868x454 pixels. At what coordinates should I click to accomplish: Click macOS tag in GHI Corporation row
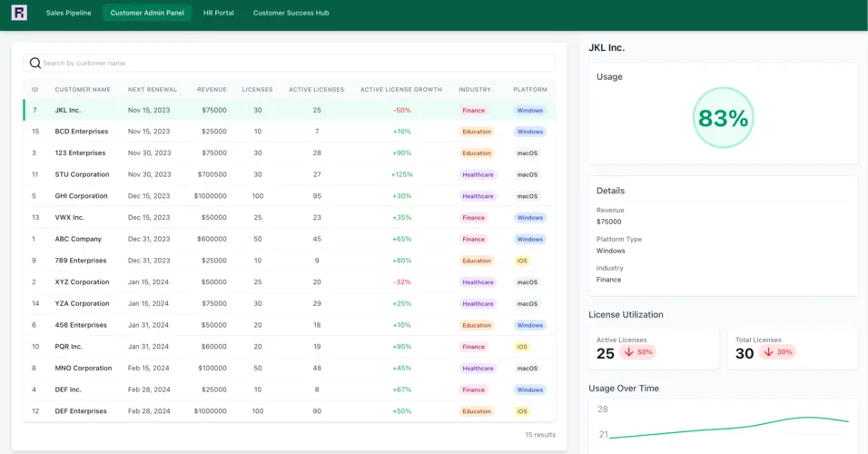[527, 196]
